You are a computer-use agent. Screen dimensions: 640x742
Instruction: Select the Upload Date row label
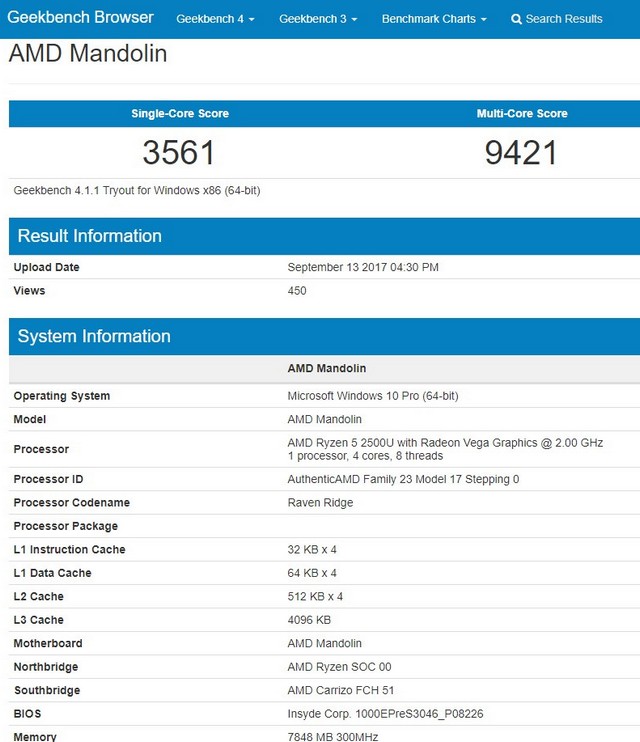coord(46,267)
